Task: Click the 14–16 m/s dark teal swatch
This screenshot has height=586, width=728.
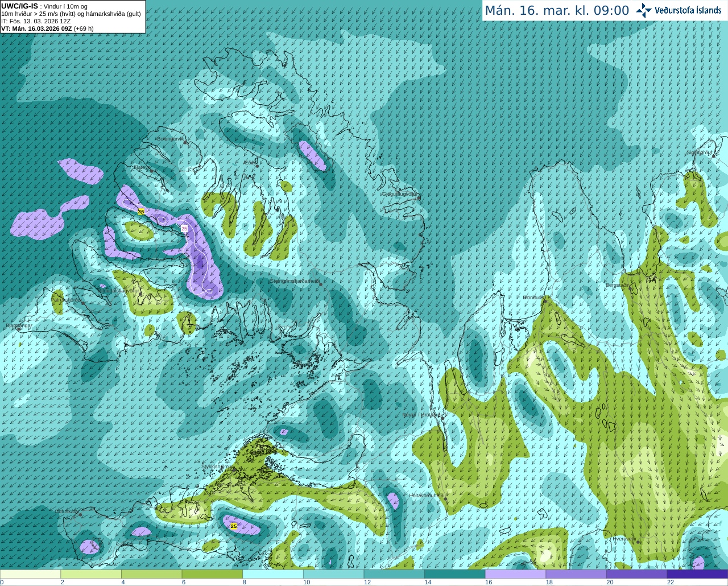Action: coord(455,574)
